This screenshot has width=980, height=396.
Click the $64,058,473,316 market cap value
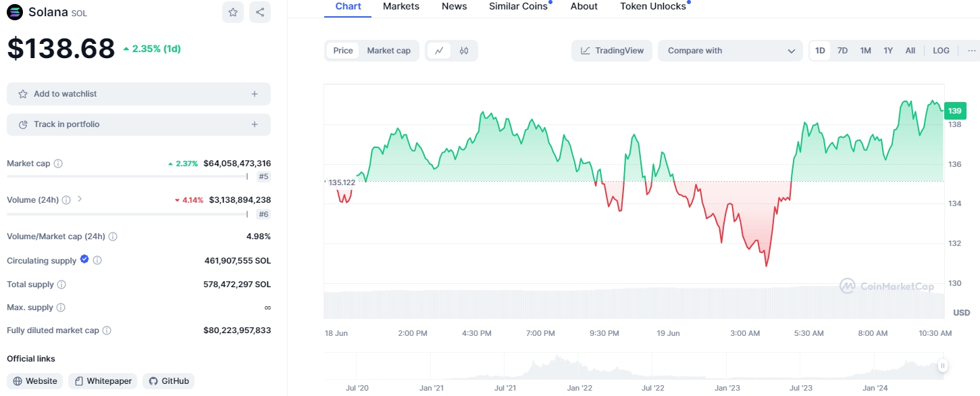[x=237, y=164]
